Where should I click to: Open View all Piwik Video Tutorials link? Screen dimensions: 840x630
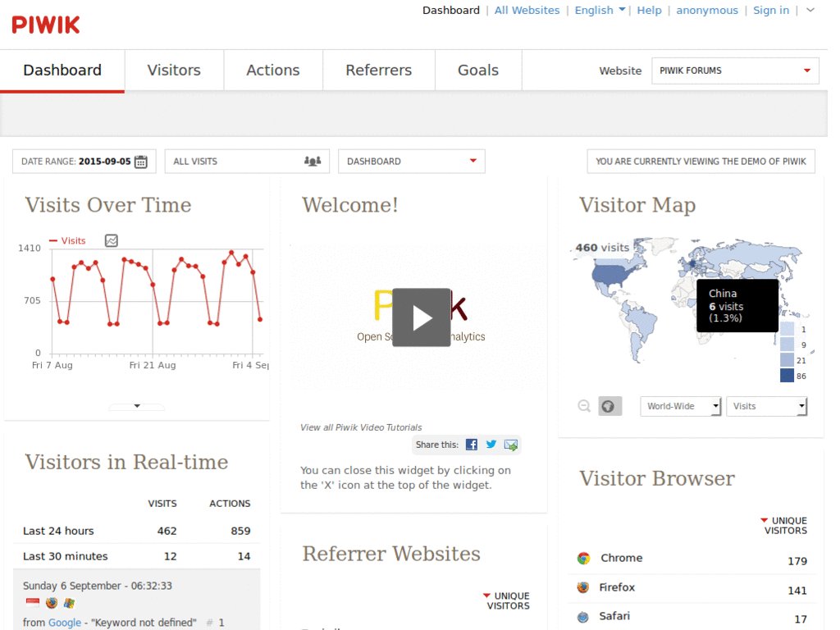coord(361,427)
